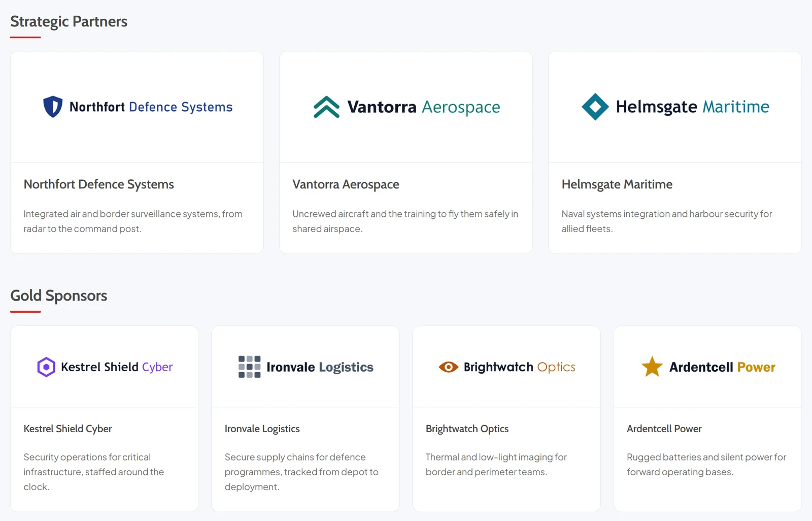This screenshot has height=521, width=812.
Task: Click the Kestrel Shield hexagon logo icon
Action: pos(46,367)
